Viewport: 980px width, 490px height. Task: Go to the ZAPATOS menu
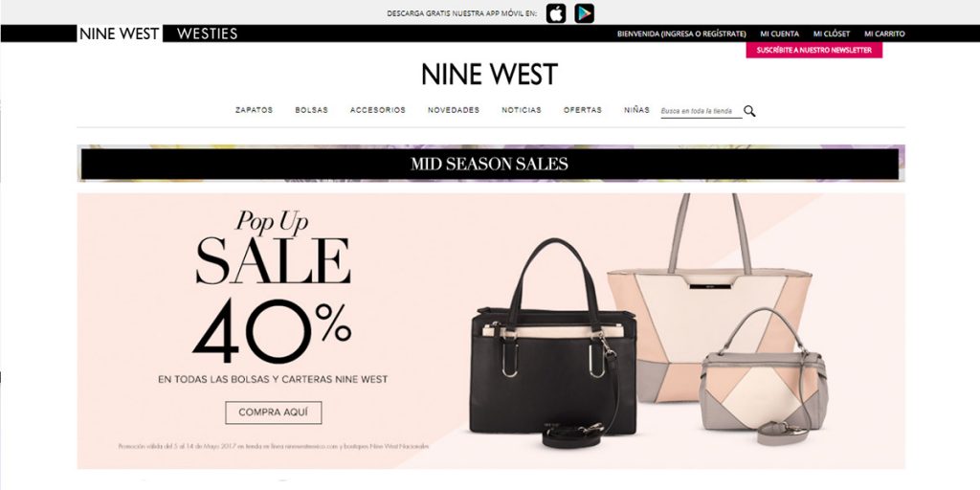pos(254,110)
